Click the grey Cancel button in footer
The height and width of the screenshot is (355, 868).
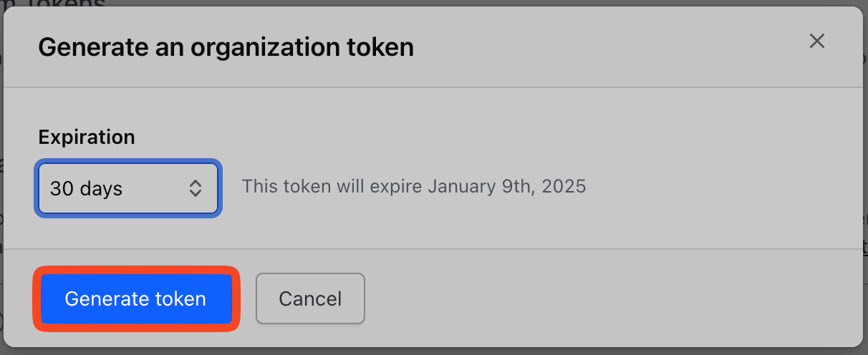[310, 298]
